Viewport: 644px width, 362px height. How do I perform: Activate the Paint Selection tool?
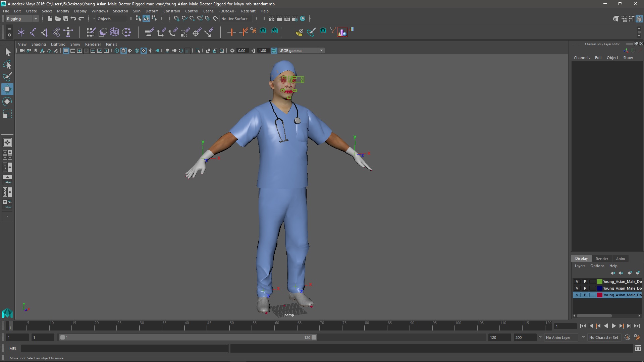[7, 77]
